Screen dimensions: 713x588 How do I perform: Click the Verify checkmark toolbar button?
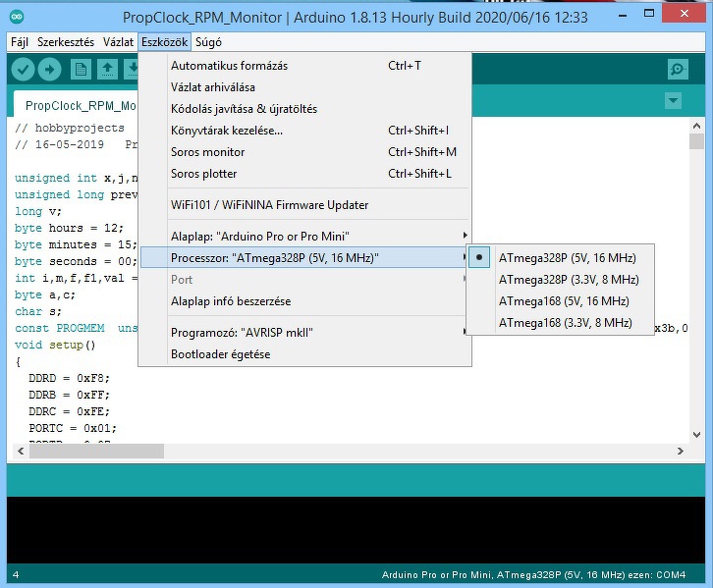23,70
